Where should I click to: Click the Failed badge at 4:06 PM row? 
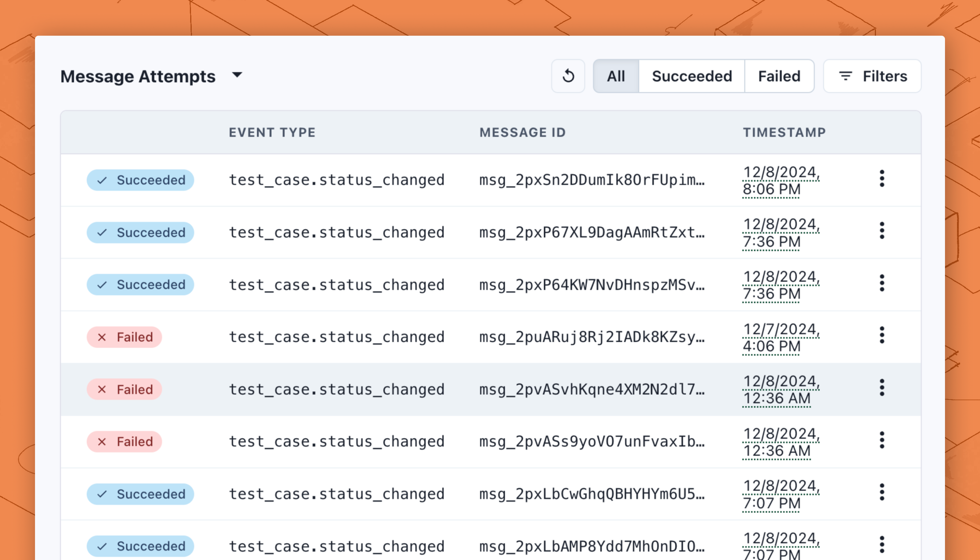coord(124,337)
